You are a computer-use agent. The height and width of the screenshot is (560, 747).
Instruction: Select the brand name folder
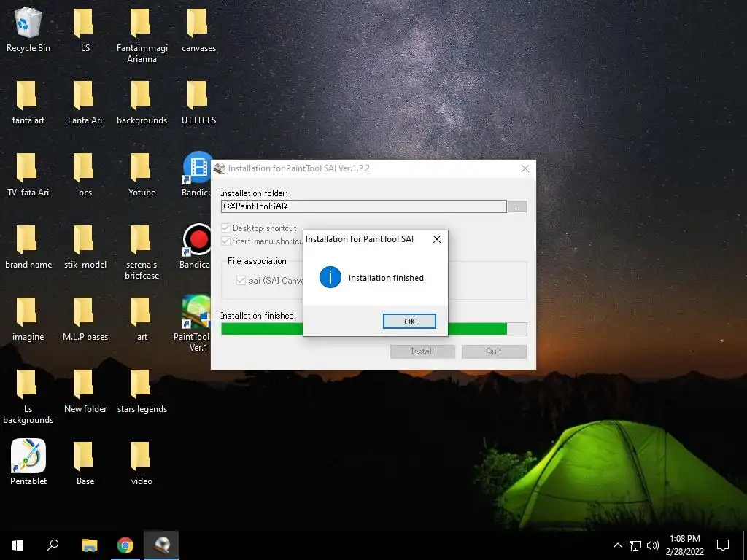(28, 246)
